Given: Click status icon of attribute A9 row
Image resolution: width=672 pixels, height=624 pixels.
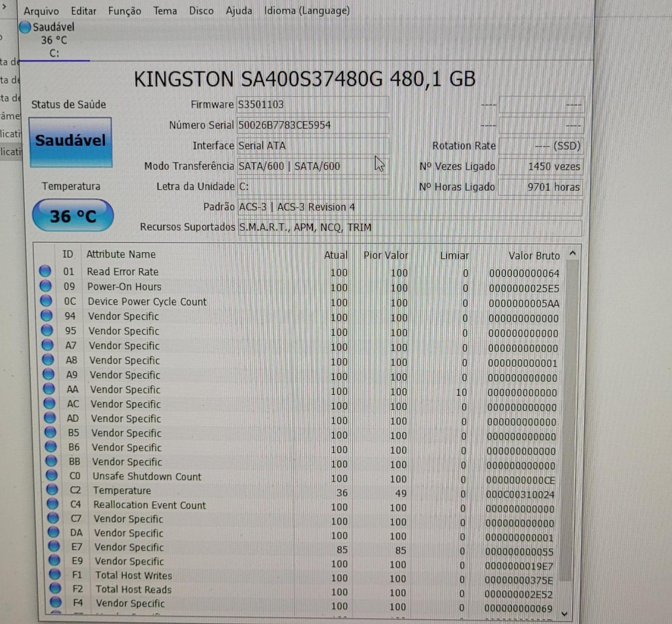Looking at the screenshot, I should pyautogui.click(x=48, y=374).
